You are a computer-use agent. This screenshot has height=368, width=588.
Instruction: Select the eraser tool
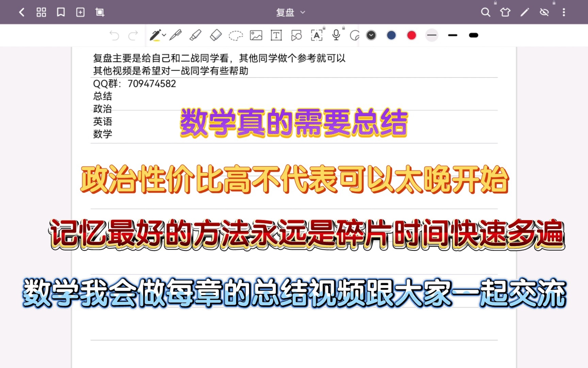click(x=216, y=35)
